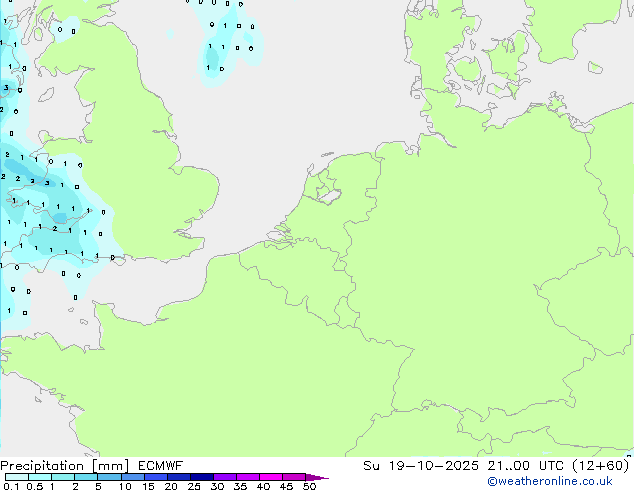Image resolution: width=634 pixels, height=490 pixels.
Task: Click the 'ECMWF' model label
Action: [x=160, y=466]
